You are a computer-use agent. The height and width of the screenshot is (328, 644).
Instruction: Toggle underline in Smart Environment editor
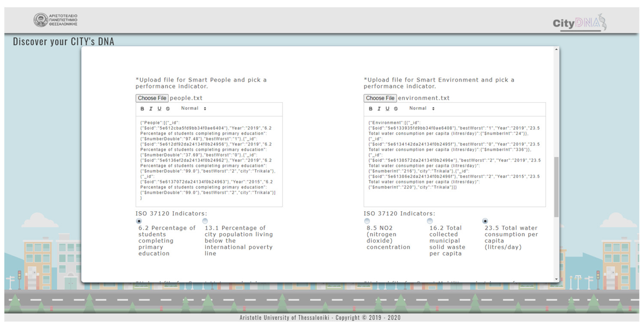click(388, 109)
